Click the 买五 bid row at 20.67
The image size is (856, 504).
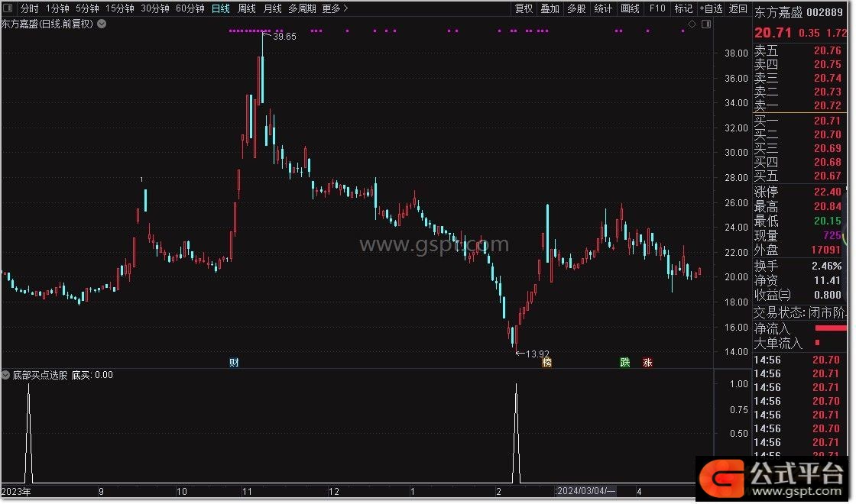click(x=798, y=176)
